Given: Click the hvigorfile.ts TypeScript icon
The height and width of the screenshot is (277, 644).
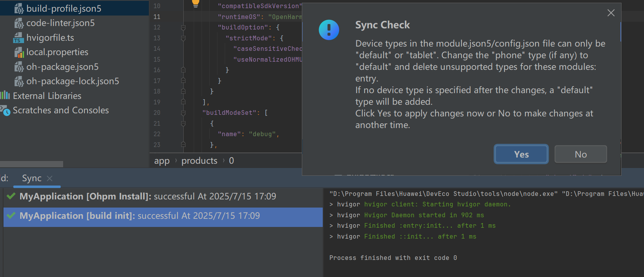Looking at the screenshot, I should point(18,38).
